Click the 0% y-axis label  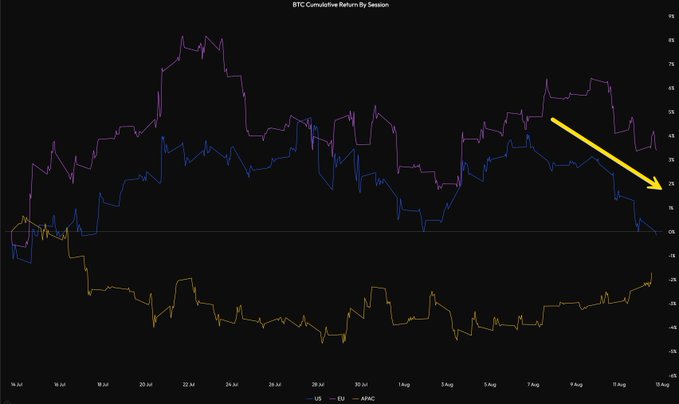[x=671, y=232]
